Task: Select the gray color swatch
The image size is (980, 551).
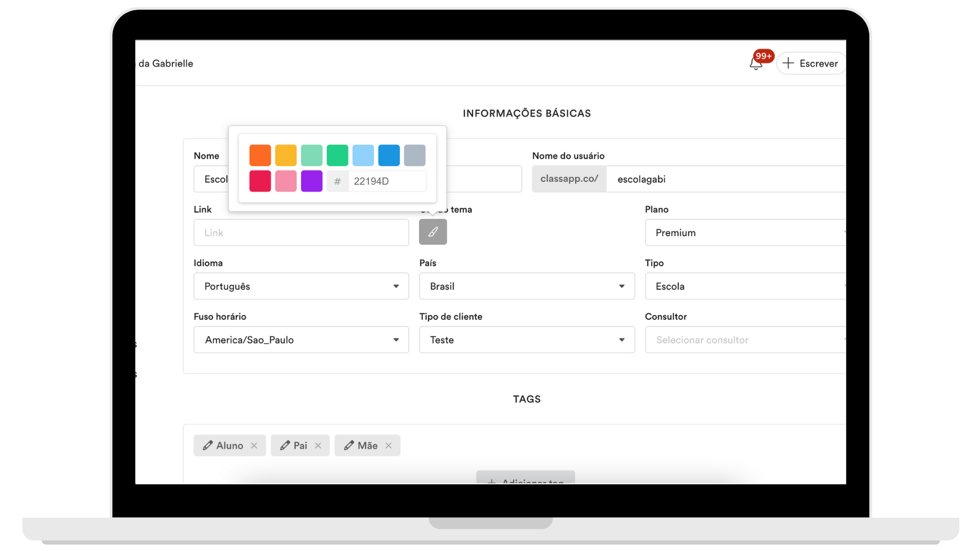Action: pos(415,155)
